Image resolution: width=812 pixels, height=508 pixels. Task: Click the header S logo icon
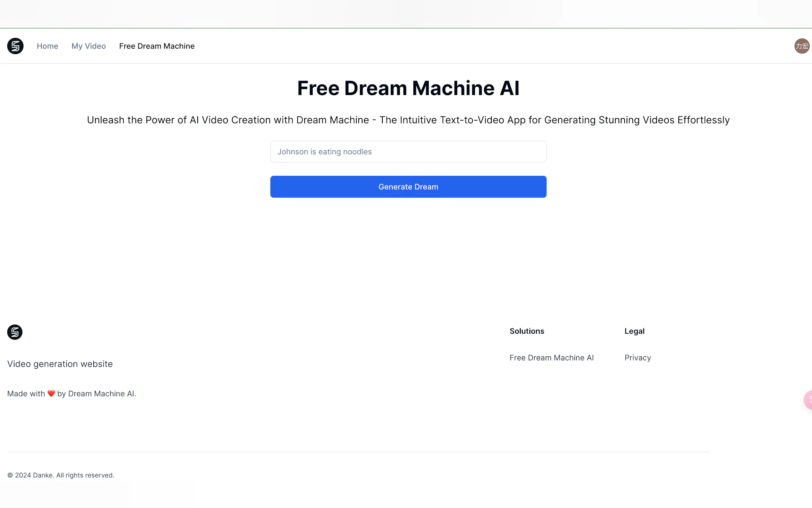click(15, 46)
